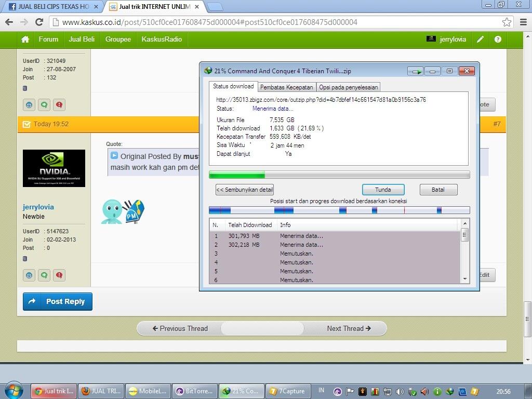Go to Next Thread
Screen dimensions: 532x399
(x=349, y=328)
